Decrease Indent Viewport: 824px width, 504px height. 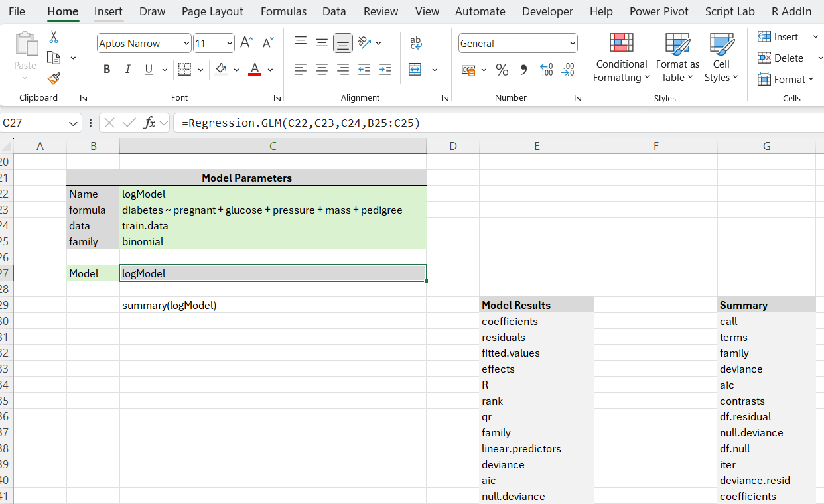pyautogui.click(x=364, y=69)
